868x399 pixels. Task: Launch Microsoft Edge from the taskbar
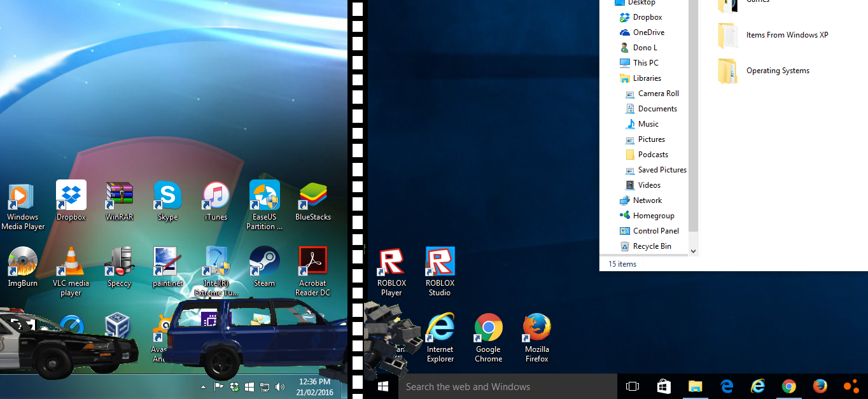tap(726, 386)
